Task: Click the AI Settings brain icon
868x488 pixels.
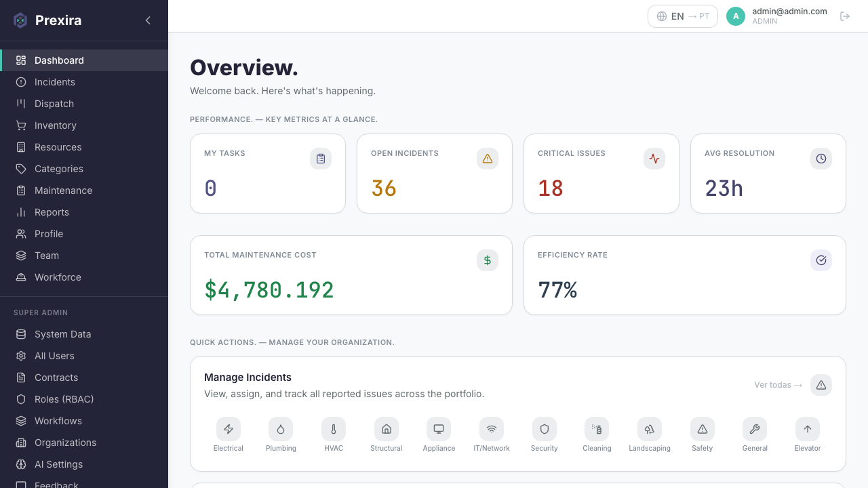Action: tap(21, 464)
